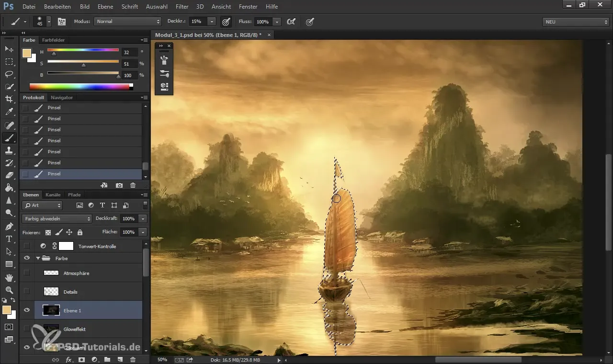Select the Spot Healing Brush tool
The width and height of the screenshot is (613, 364).
9,125
